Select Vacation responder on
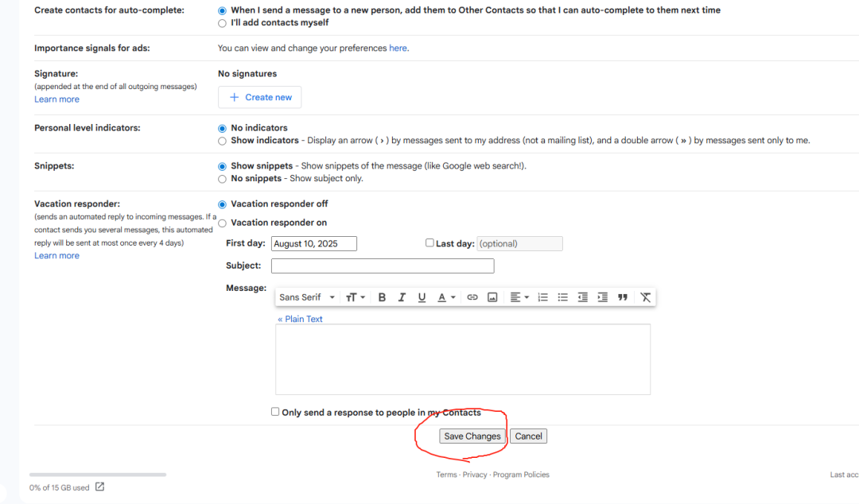The width and height of the screenshot is (859, 504). 222,223
